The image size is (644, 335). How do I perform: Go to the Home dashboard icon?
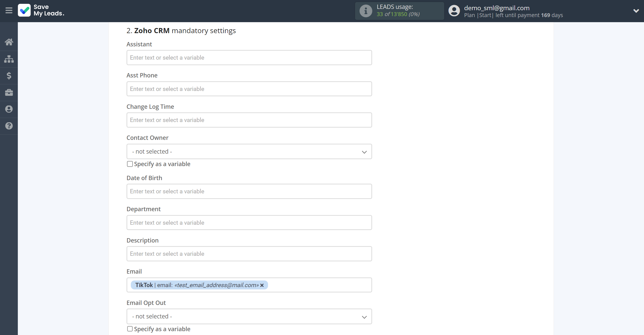pos(9,42)
